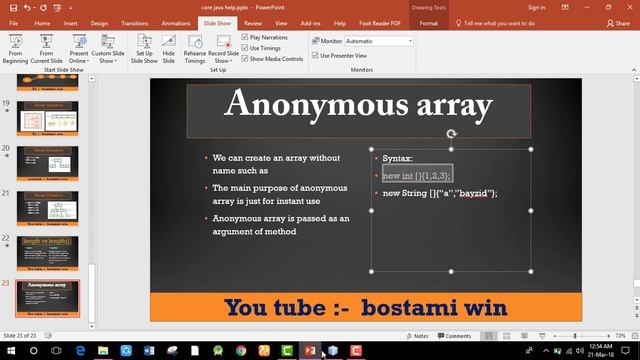
Task: Switch to the Review tab
Action: point(253,23)
